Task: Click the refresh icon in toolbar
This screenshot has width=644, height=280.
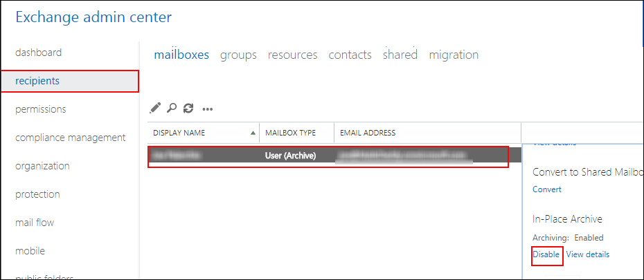Action: [x=188, y=109]
